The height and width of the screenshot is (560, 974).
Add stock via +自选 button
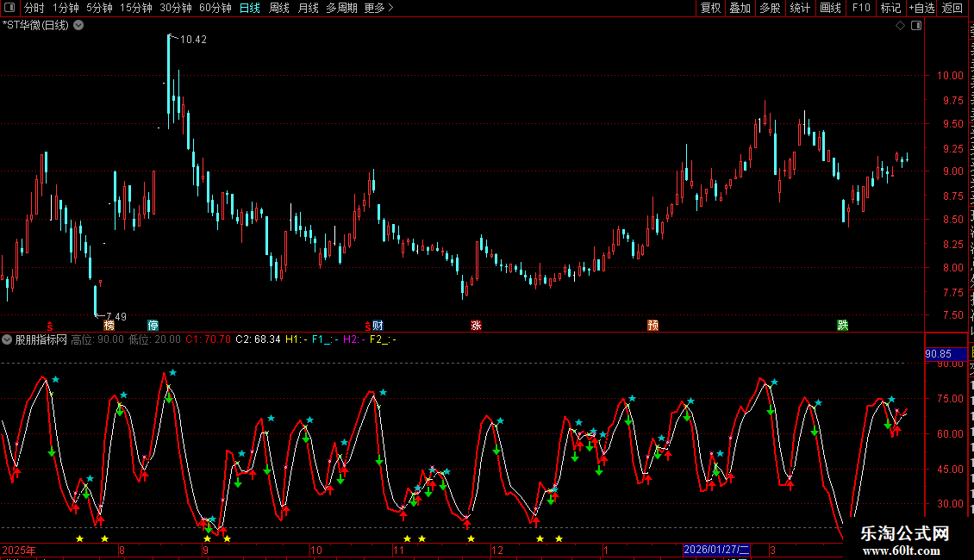click(921, 8)
